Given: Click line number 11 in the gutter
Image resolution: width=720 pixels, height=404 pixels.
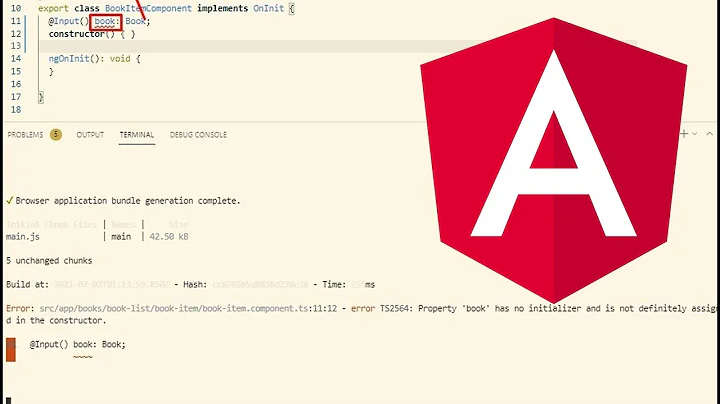Looking at the screenshot, I should click(x=16, y=21).
